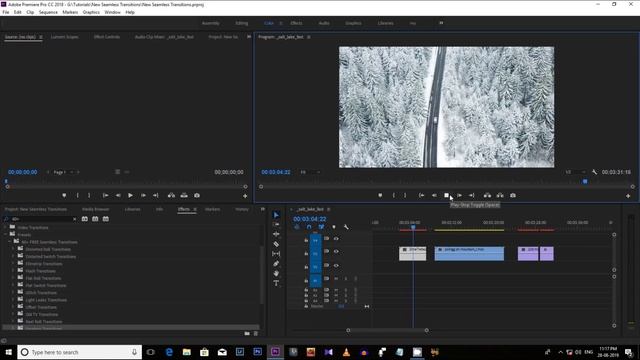
Task: Select the Track Select Forward tool
Action: 276,224
